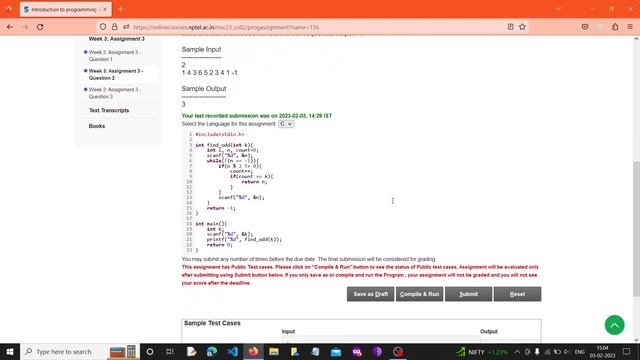Click the green scroll-to-top arrow button

pos(614,325)
